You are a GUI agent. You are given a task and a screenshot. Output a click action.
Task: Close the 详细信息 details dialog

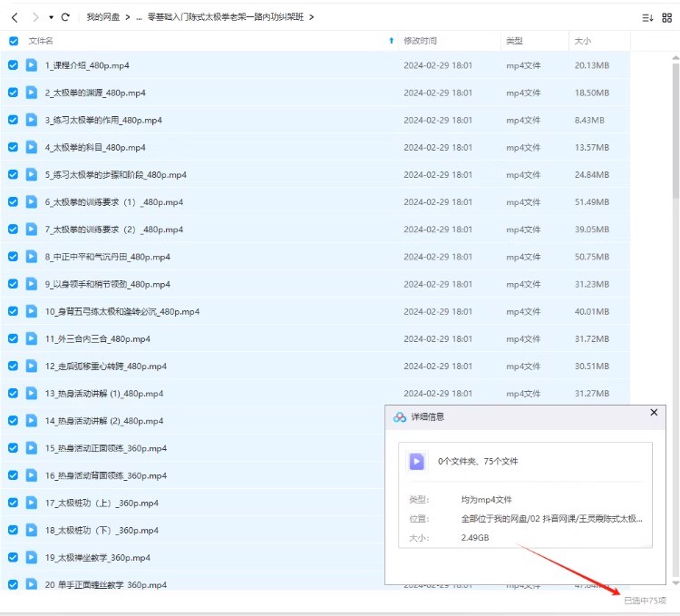tap(654, 413)
